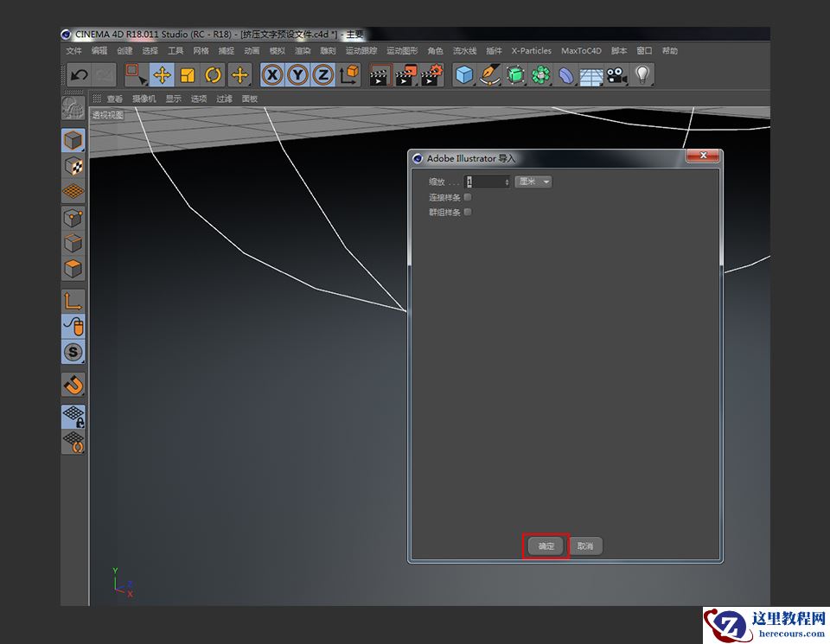Screen dimensions: 830x644
Task: Click the Render View icon
Action: tap(378, 75)
